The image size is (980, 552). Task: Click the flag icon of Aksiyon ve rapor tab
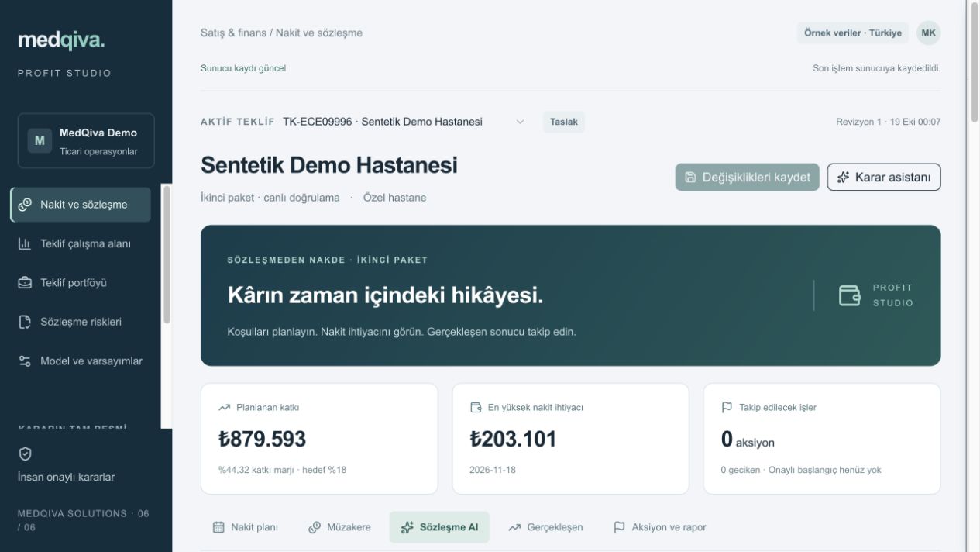[x=619, y=527]
